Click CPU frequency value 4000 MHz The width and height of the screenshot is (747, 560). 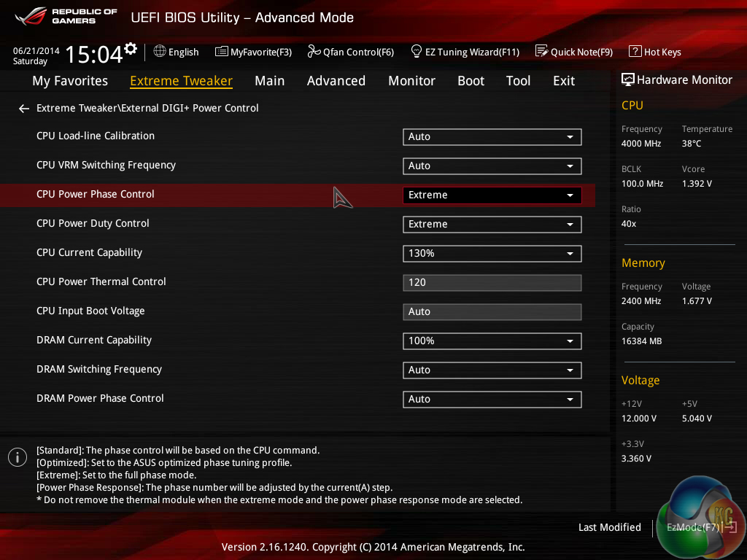(640, 144)
